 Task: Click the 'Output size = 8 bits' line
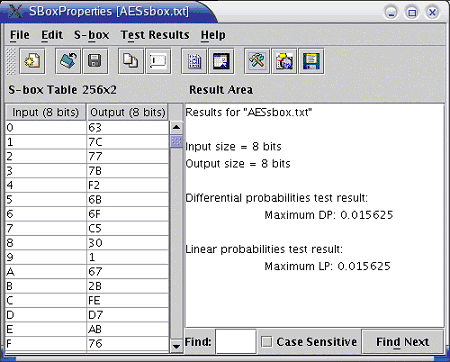click(x=238, y=164)
